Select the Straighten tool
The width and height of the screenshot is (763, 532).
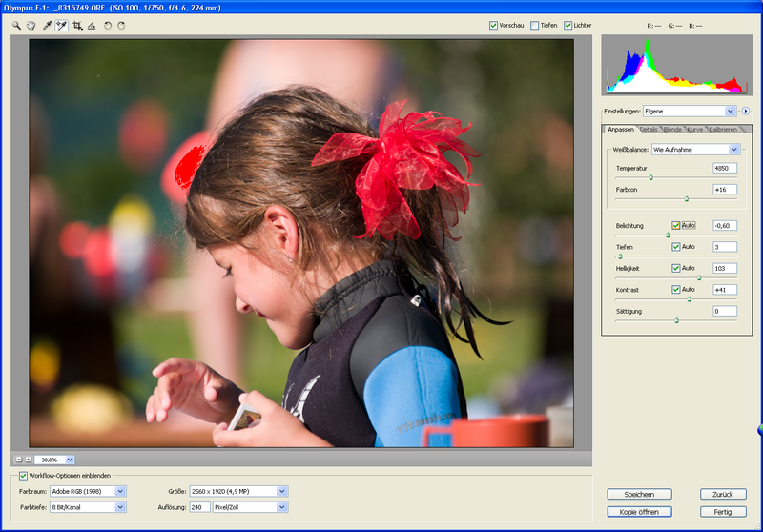(x=92, y=26)
